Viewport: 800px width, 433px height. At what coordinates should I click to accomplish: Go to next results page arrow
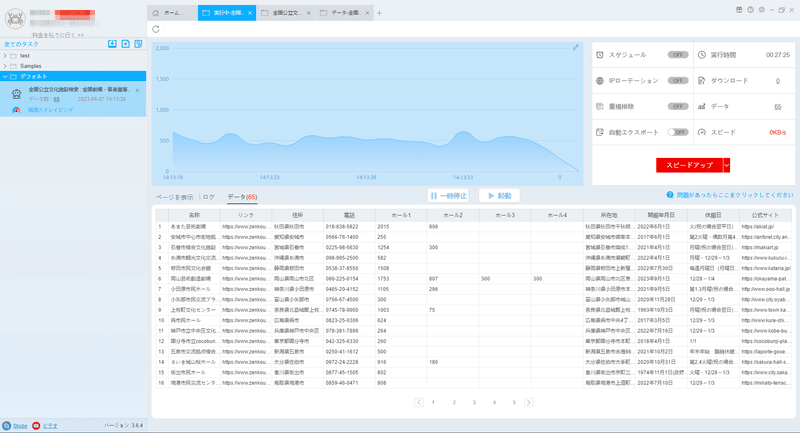(529, 402)
